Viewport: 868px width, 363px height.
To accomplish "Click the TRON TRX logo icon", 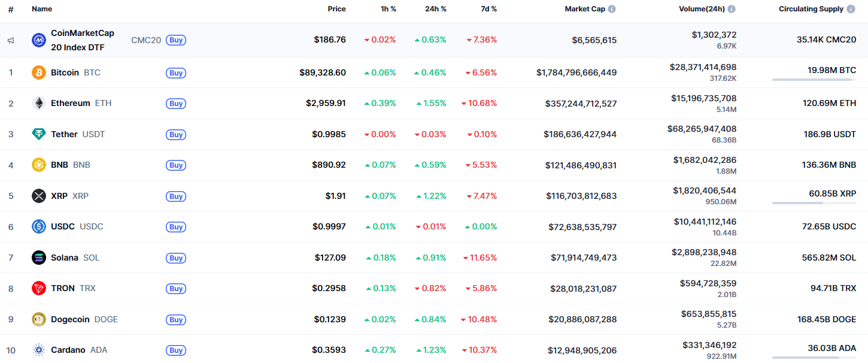I will 38,288.
